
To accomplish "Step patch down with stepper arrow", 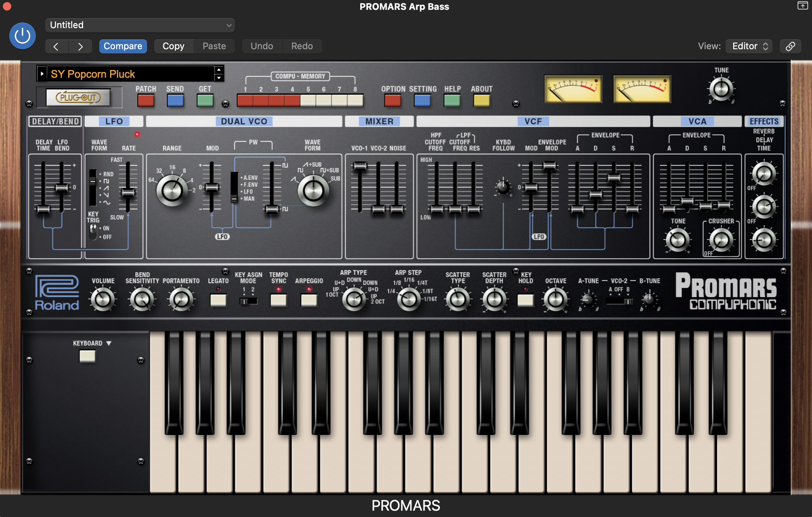I will (219, 78).
